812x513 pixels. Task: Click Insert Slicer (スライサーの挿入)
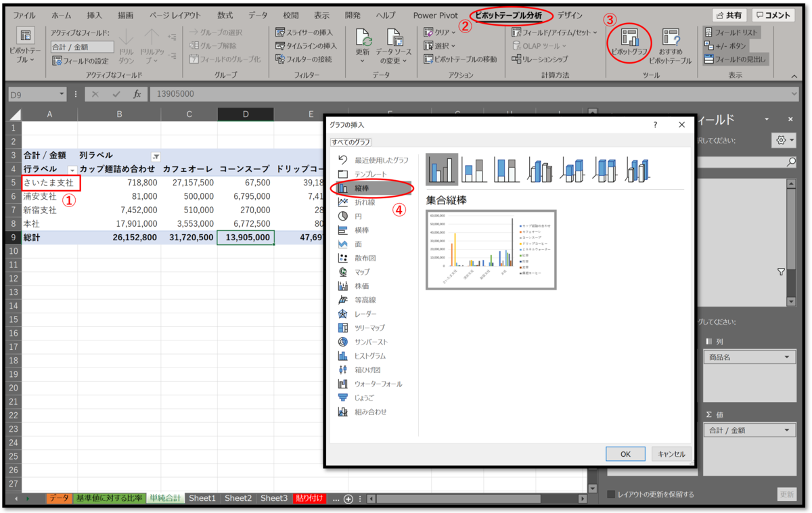pos(305,32)
